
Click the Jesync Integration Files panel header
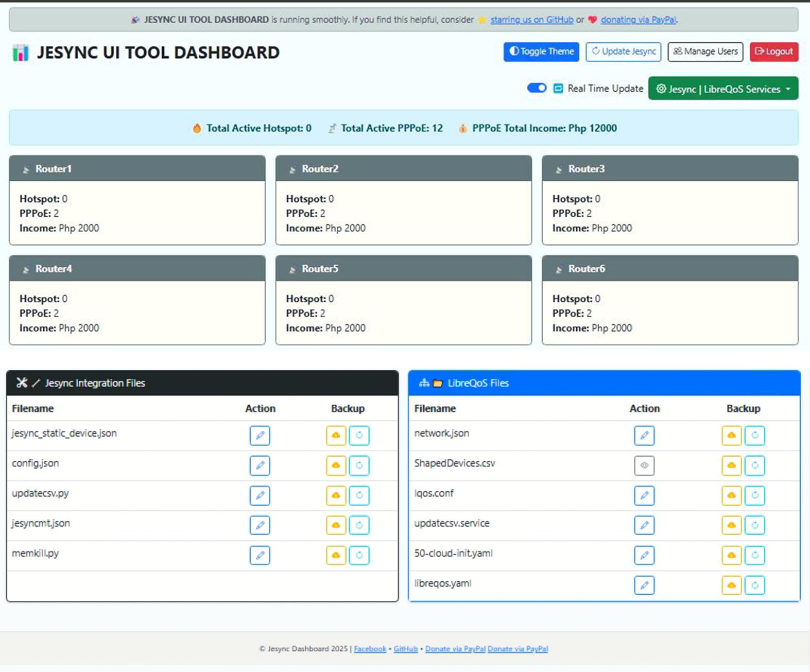pyautogui.click(x=202, y=383)
